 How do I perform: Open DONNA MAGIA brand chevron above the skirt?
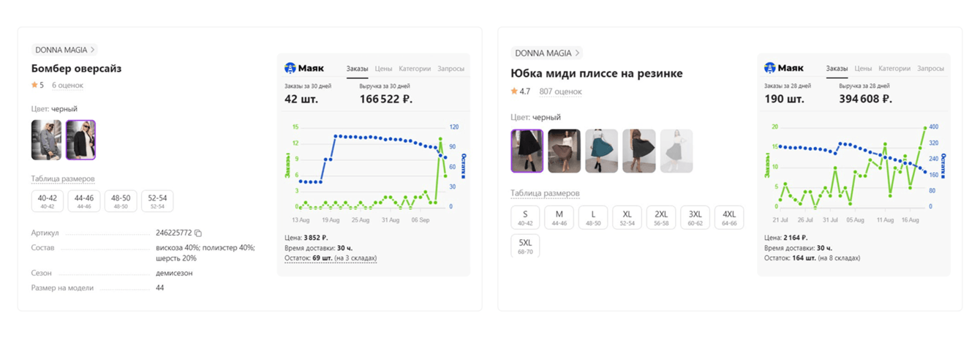(577, 53)
